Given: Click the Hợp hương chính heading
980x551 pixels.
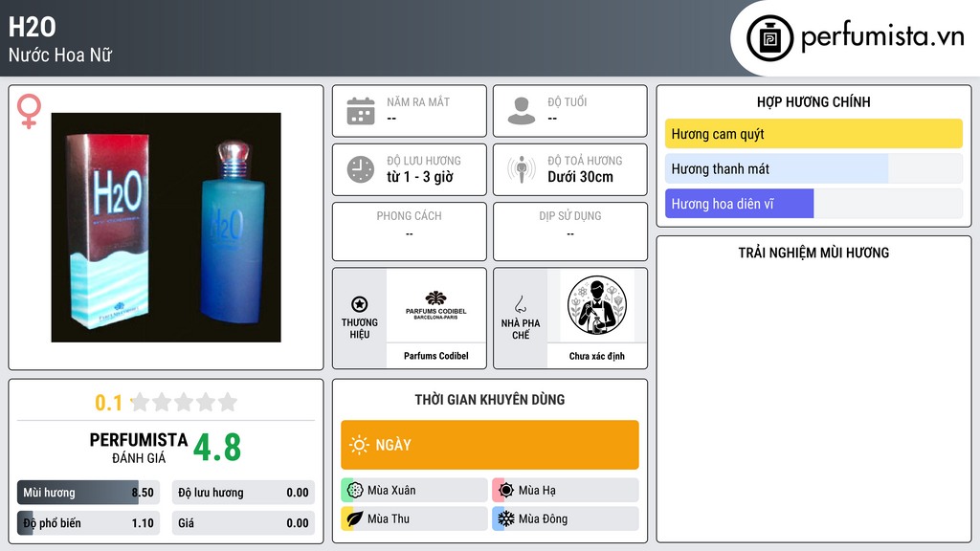Looking at the screenshot, I should pyautogui.click(x=813, y=101).
